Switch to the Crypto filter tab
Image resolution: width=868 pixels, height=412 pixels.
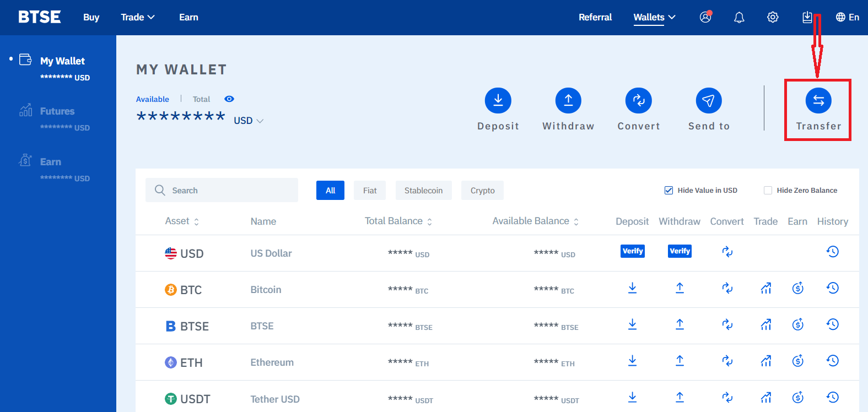click(482, 191)
